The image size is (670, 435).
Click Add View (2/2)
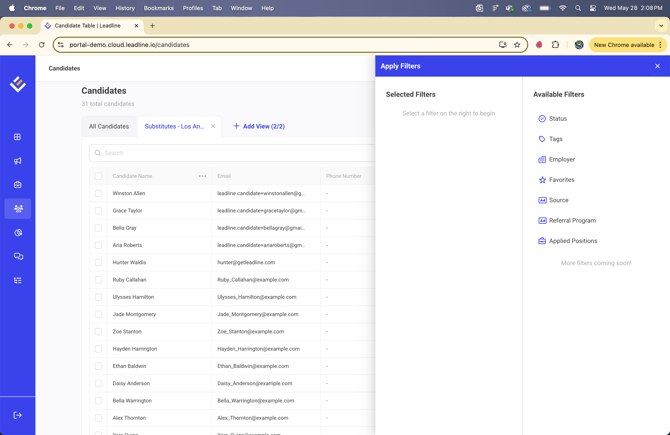coord(259,126)
